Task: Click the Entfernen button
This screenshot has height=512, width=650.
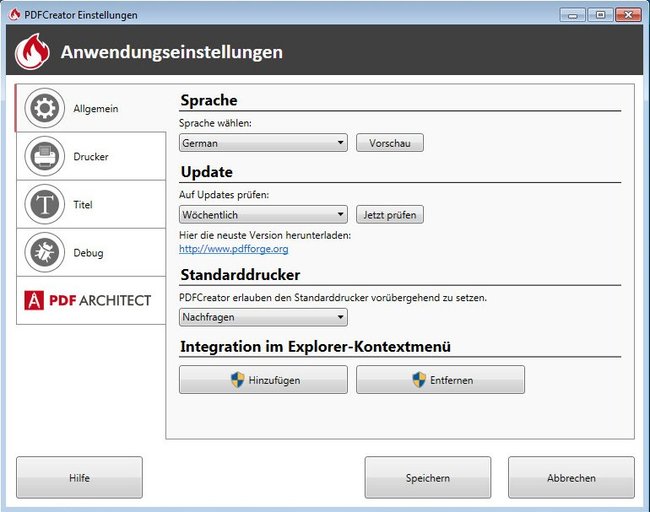Action: pyautogui.click(x=440, y=379)
